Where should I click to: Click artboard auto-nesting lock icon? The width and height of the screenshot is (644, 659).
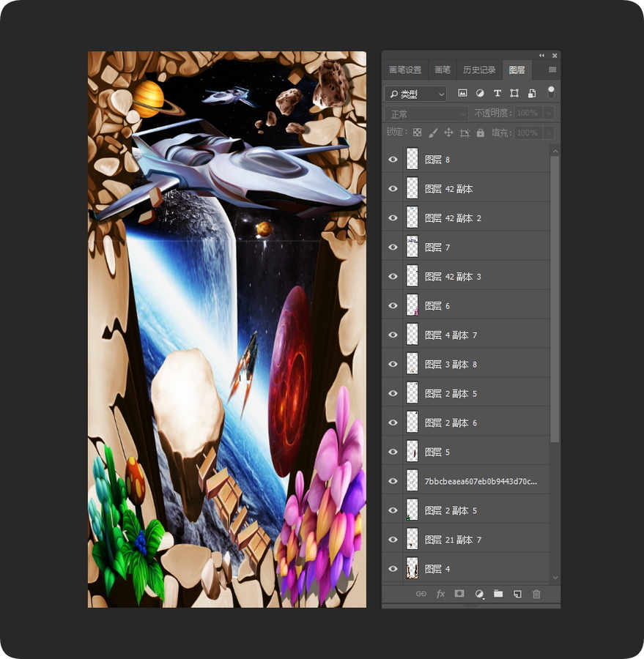pos(465,133)
